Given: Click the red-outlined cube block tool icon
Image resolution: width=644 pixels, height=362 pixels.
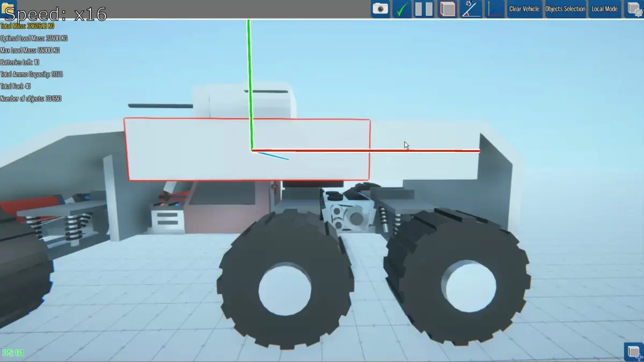Looking at the screenshot, I should tap(447, 9).
